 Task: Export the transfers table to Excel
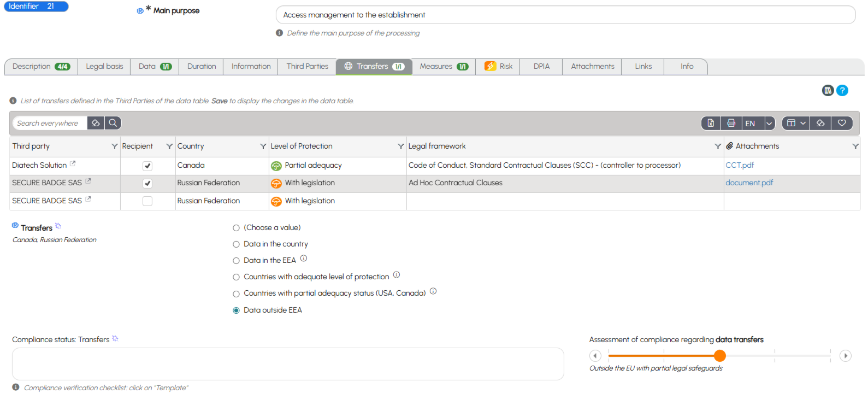pyautogui.click(x=711, y=123)
